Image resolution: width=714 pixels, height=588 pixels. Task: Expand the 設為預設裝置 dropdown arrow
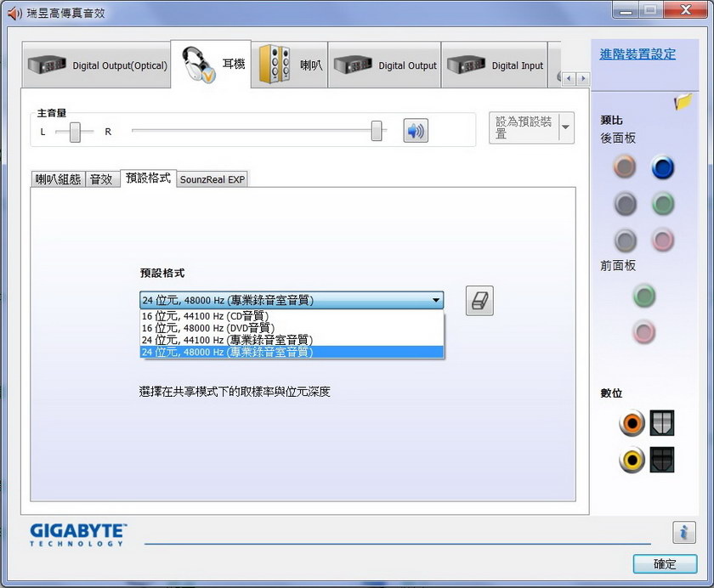coord(565,127)
